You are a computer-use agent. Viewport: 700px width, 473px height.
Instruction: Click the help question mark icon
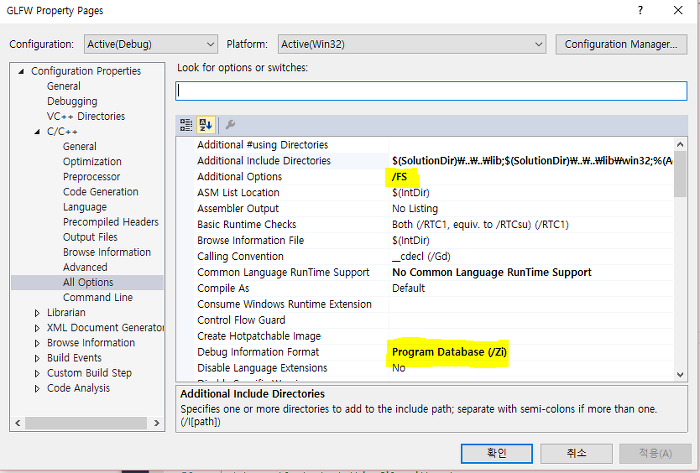pos(641,10)
